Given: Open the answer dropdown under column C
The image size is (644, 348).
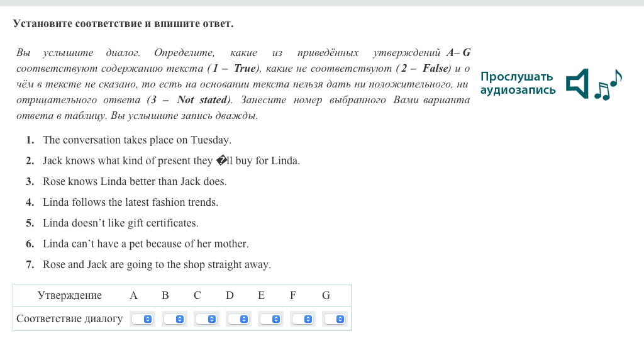Looking at the screenshot, I should pyautogui.click(x=205, y=319).
